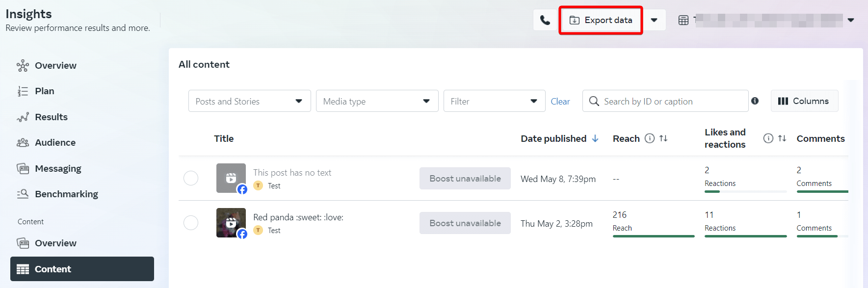868x288 pixels.
Task: Click the Clear filters link
Action: 560,102
